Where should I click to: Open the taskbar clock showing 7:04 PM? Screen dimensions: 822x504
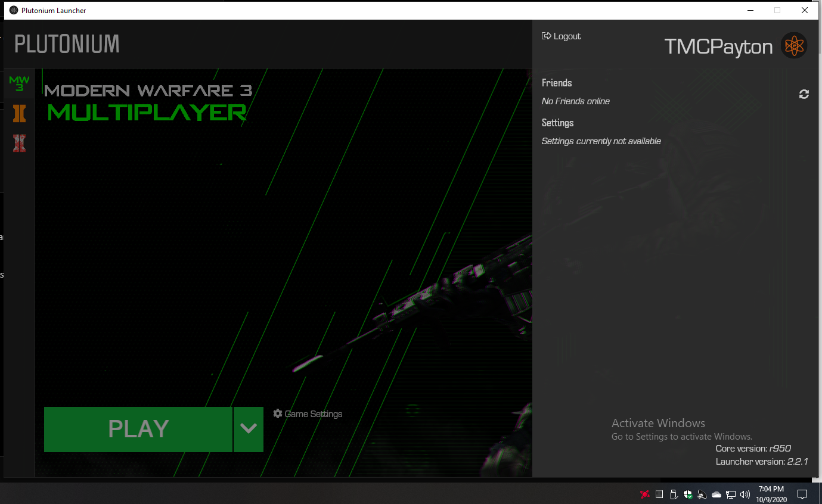[x=771, y=494]
